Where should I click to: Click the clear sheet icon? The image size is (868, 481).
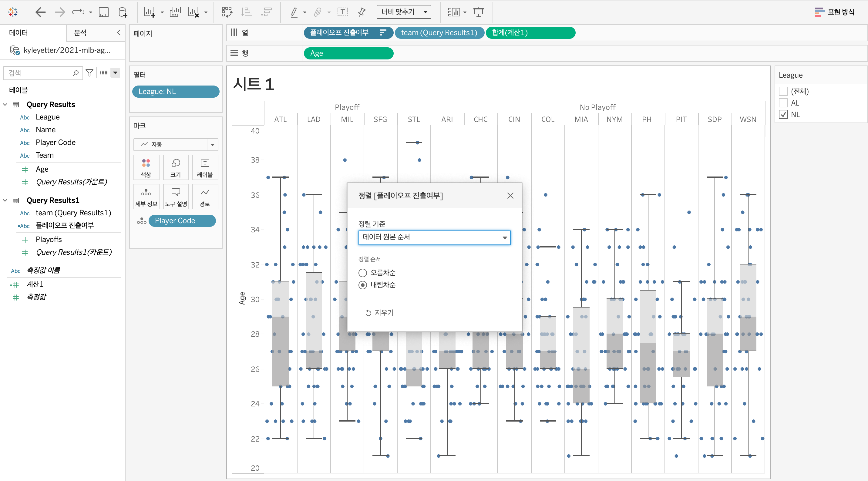[193, 12]
